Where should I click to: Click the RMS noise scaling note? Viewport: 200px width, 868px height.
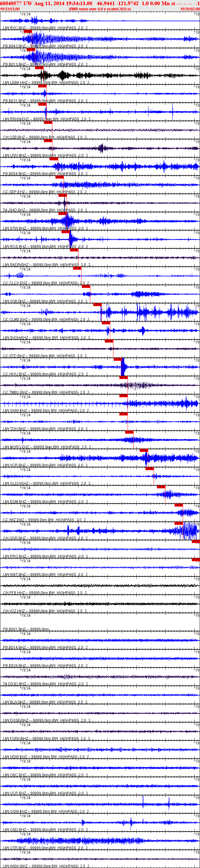pos(100,9)
